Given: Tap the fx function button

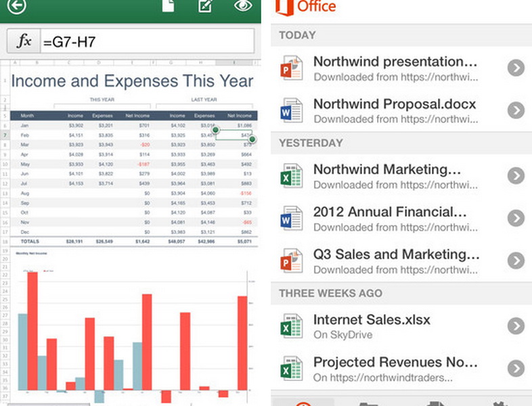Looking at the screenshot, I should click(24, 41).
